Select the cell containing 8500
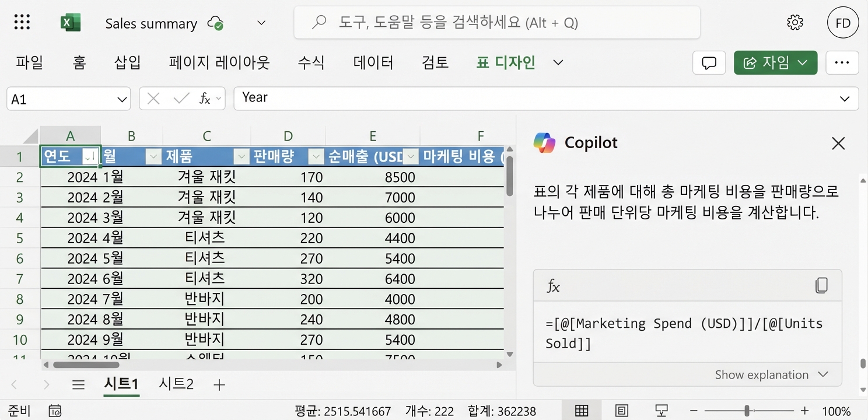This screenshot has width=868, height=420. [x=372, y=177]
